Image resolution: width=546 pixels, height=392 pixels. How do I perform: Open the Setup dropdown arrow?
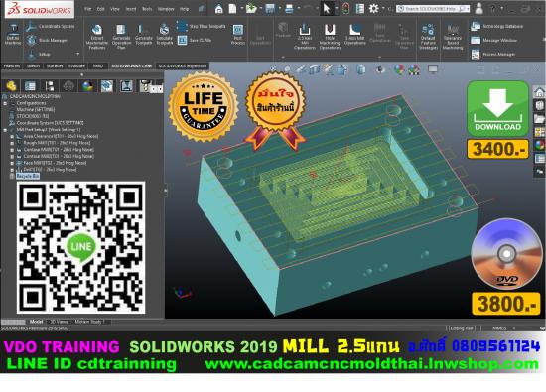point(78,54)
